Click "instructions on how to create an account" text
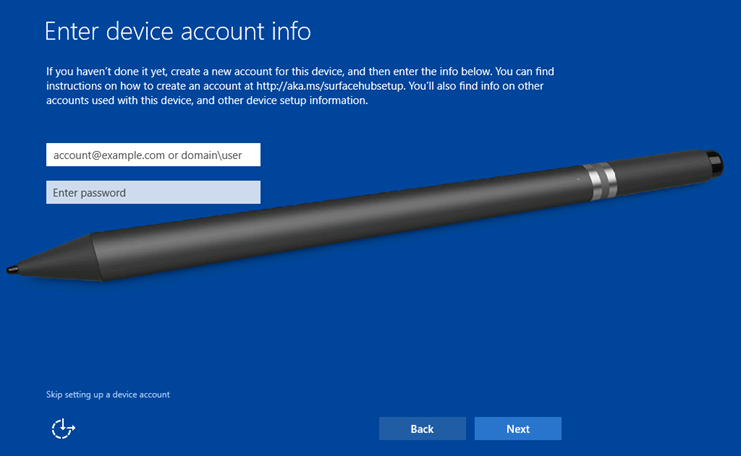The height and width of the screenshot is (456, 741). (140, 86)
